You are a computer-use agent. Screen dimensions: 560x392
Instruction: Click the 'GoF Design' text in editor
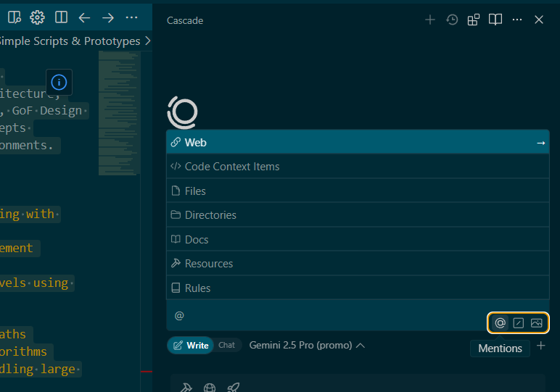[x=46, y=111]
